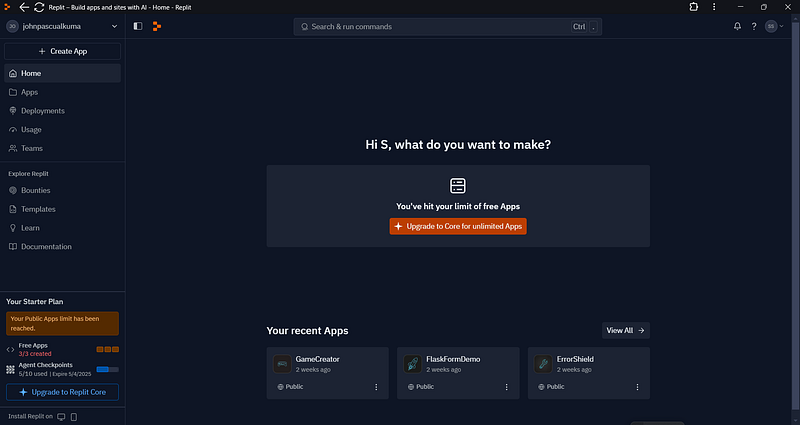Click Upgrade to Core for unlimited Apps
This screenshot has height=425, width=800.
pyautogui.click(x=458, y=226)
